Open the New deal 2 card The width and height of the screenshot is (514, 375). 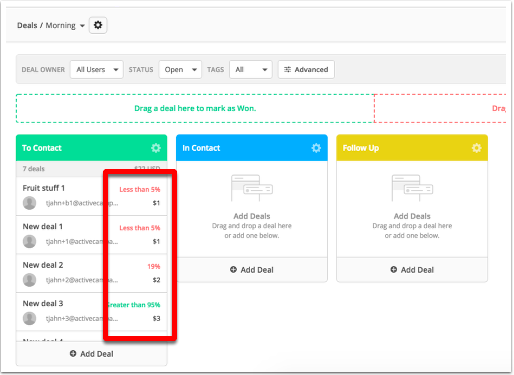click(43, 265)
